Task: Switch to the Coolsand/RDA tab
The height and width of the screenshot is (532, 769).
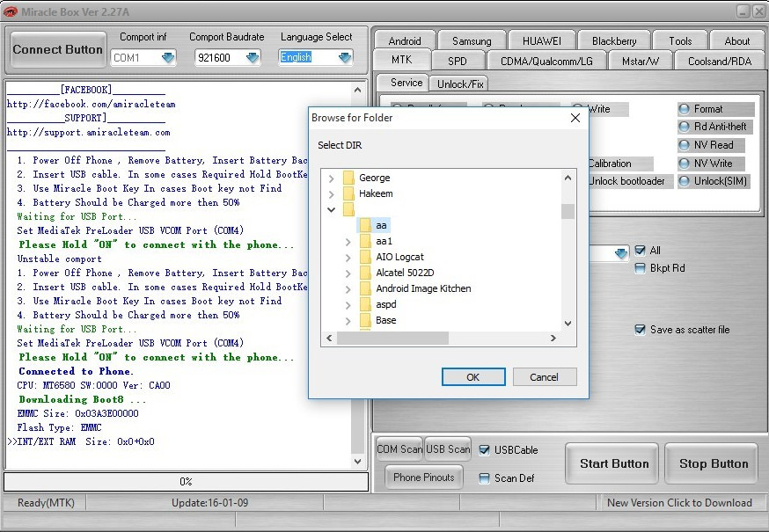Action: click(720, 61)
